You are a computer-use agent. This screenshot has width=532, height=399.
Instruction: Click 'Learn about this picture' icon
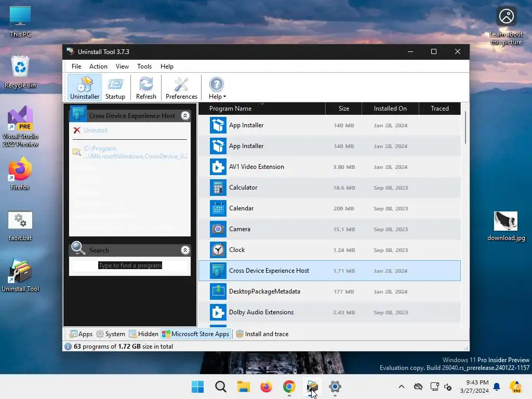[506, 16]
